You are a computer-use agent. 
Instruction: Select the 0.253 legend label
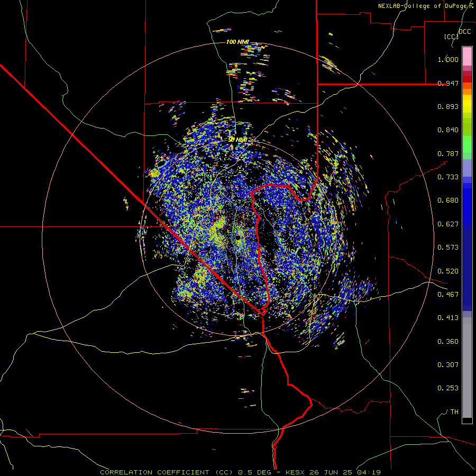click(448, 388)
